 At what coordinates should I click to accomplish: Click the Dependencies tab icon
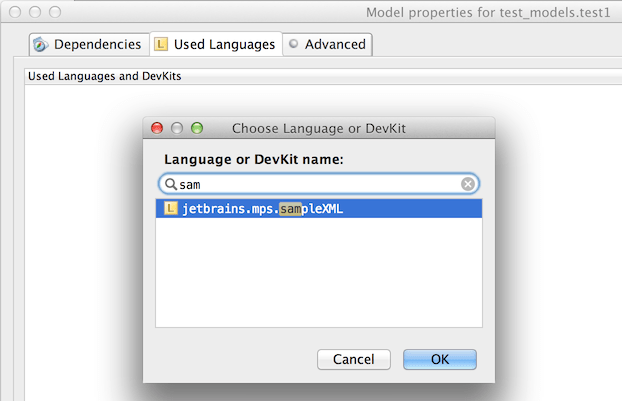tap(40, 44)
